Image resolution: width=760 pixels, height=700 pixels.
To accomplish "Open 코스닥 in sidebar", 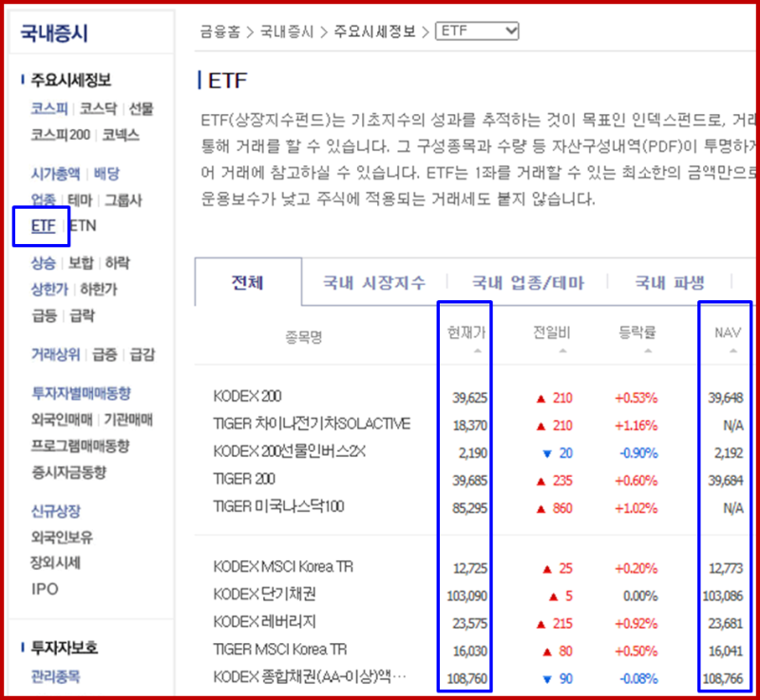I will pos(99,108).
